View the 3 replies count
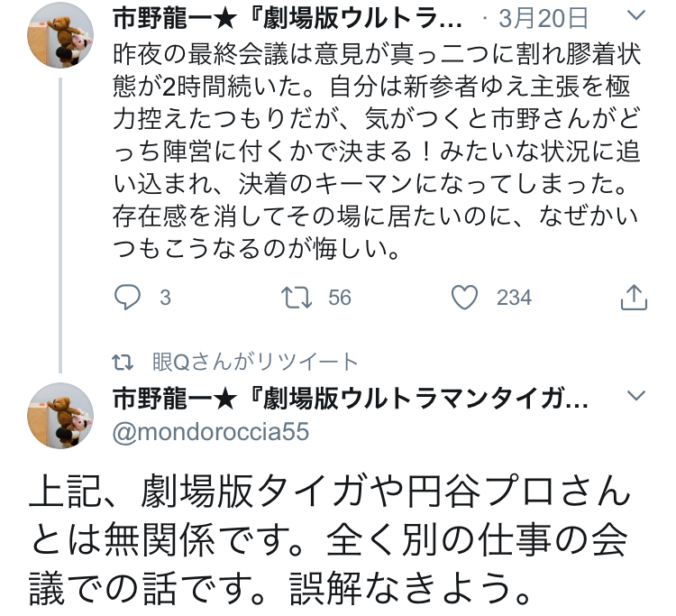 click(165, 297)
